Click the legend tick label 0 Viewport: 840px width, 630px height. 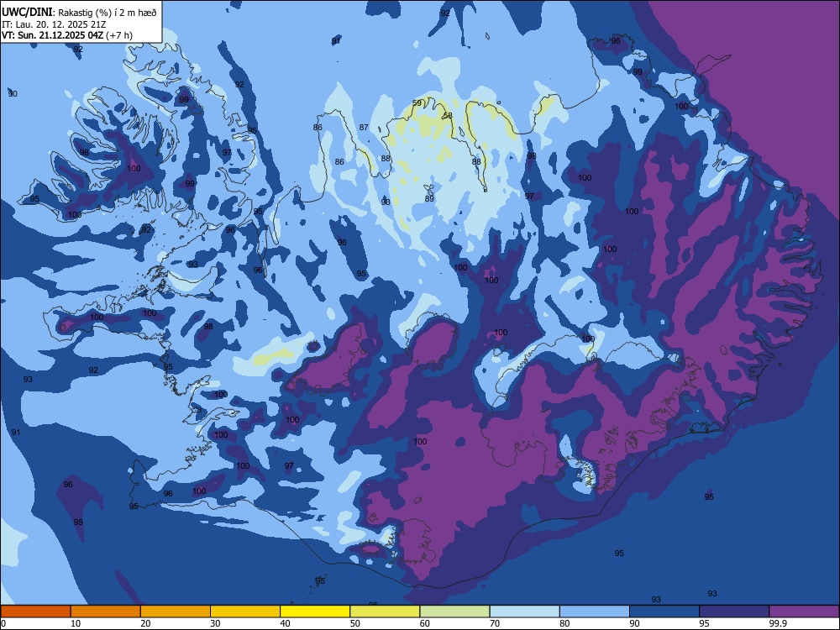pyautogui.click(x=3, y=623)
